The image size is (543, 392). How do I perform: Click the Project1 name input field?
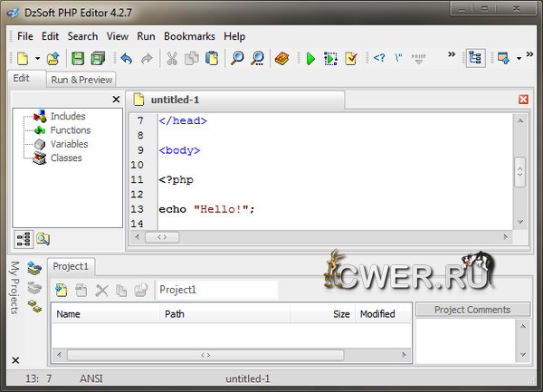click(x=215, y=291)
